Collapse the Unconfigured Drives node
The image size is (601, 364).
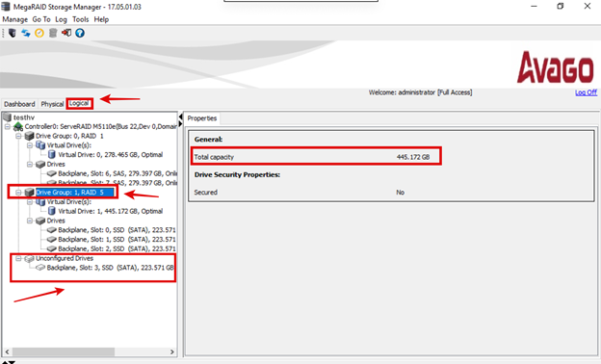18,259
